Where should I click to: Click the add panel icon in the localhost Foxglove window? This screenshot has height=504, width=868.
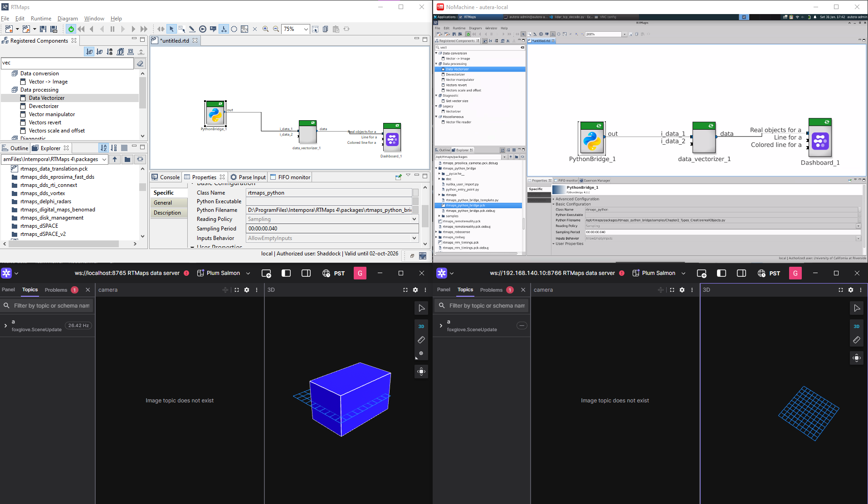pyautogui.click(x=266, y=273)
